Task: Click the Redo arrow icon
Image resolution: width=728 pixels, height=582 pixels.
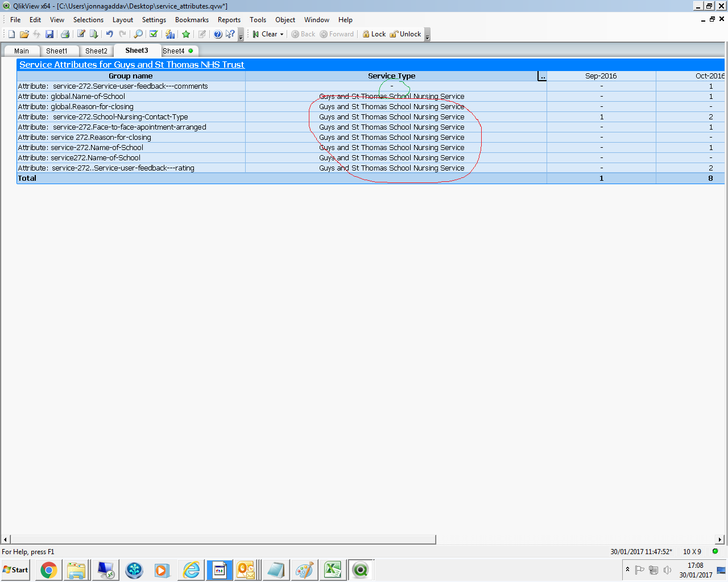Action: click(122, 34)
